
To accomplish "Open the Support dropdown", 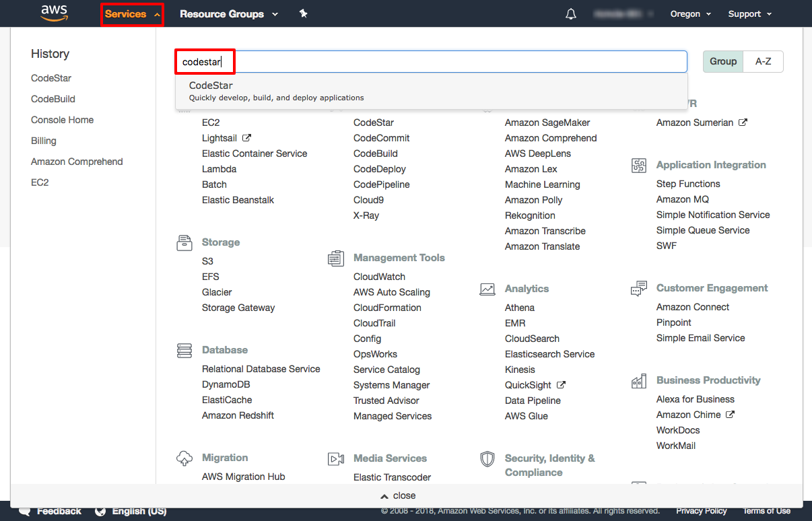I will 749,13.
